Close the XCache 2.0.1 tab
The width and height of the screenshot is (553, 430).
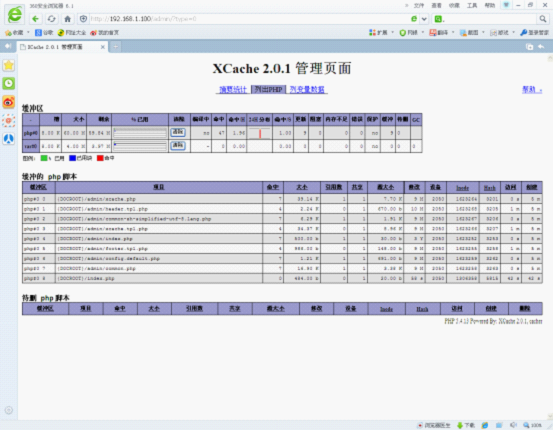[x=103, y=47]
